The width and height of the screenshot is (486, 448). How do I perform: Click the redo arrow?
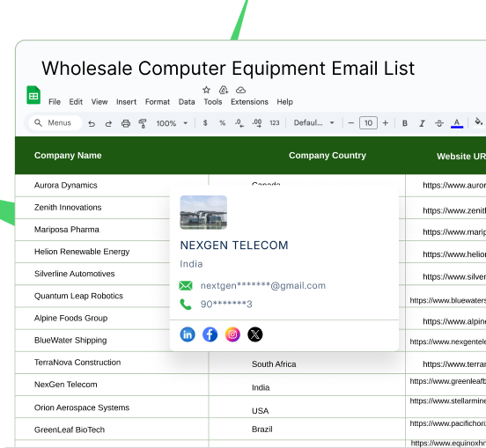108,123
